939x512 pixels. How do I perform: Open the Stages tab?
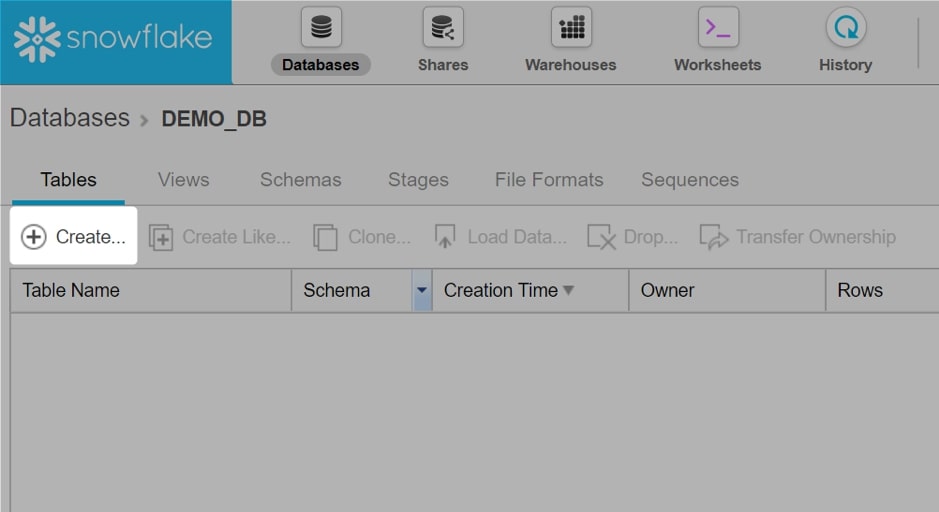(x=418, y=180)
